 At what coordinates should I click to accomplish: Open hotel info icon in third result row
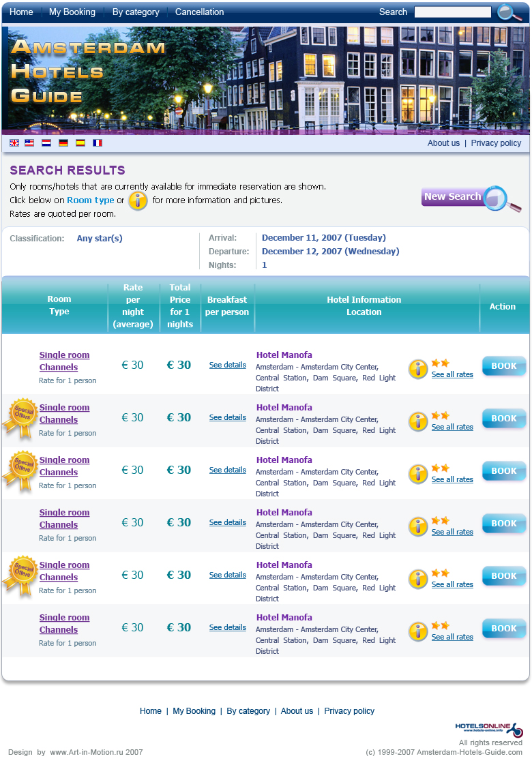pos(418,475)
